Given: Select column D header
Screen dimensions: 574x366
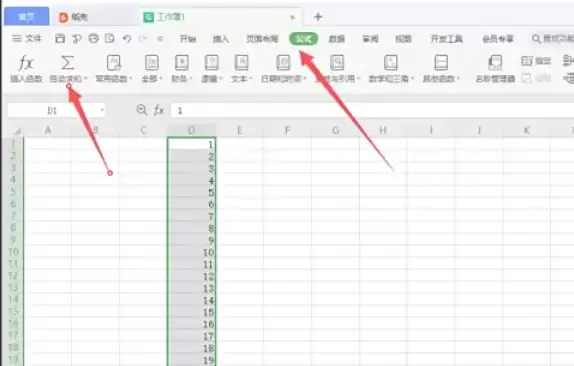Looking at the screenshot, I should pos(191,130).
